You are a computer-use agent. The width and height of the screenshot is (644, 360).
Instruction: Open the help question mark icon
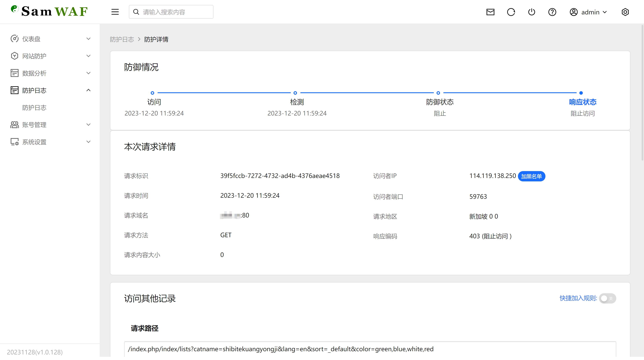tap(552, 12)
